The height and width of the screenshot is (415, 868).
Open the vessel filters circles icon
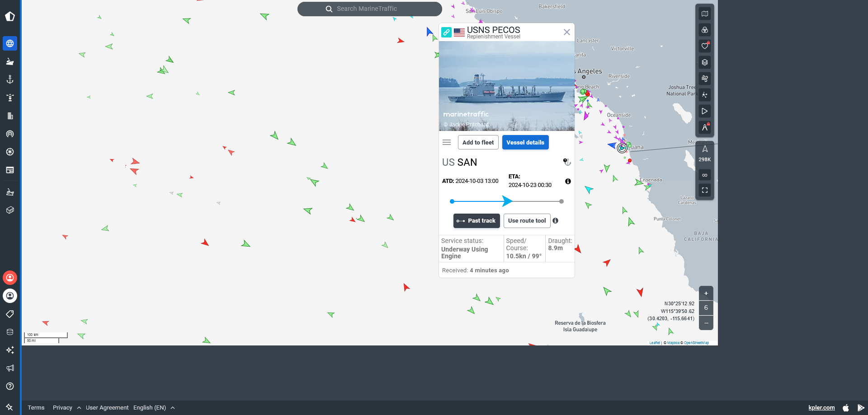[x=705, y=30]
